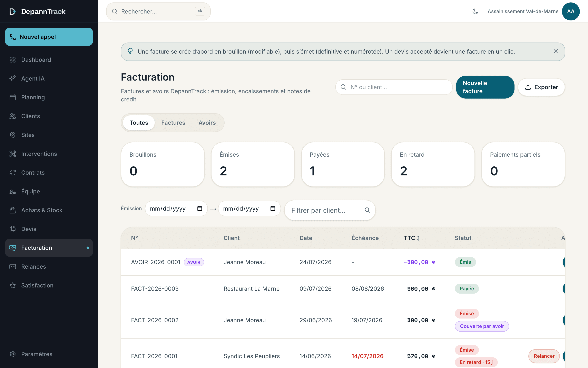Click the ⌘K shortcut badge
This screenshot has height=368, width=588.
click(200, 11)
